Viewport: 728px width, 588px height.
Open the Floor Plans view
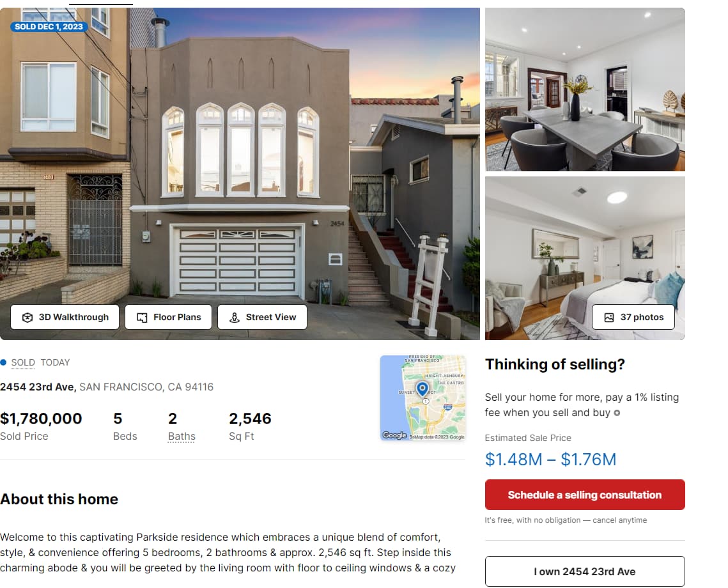(168, 317)
